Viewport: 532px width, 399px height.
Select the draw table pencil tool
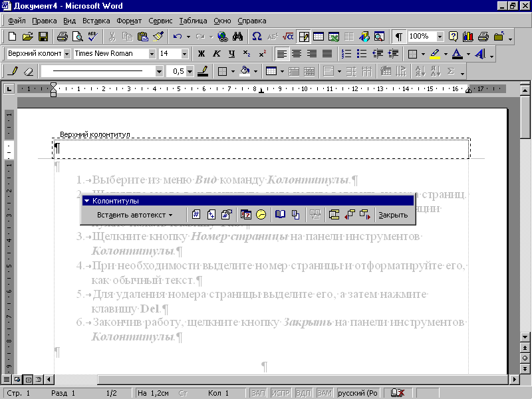point(13,71)
